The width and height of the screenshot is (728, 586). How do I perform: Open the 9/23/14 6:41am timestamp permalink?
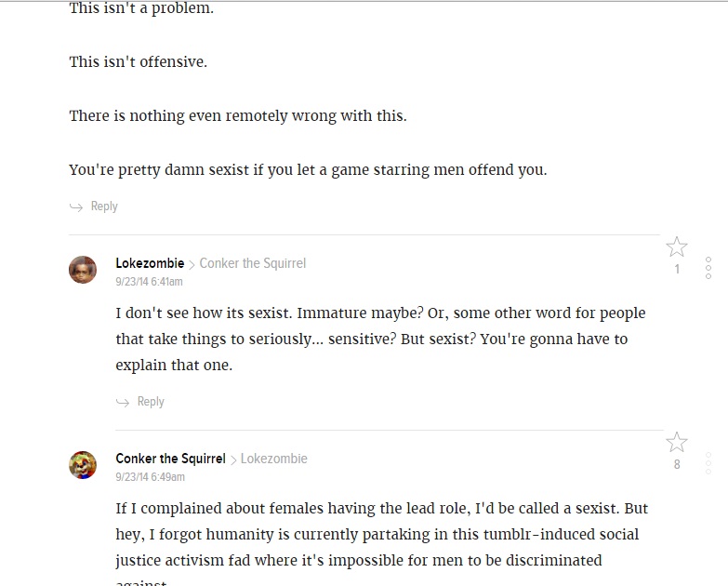click(149, 282)
